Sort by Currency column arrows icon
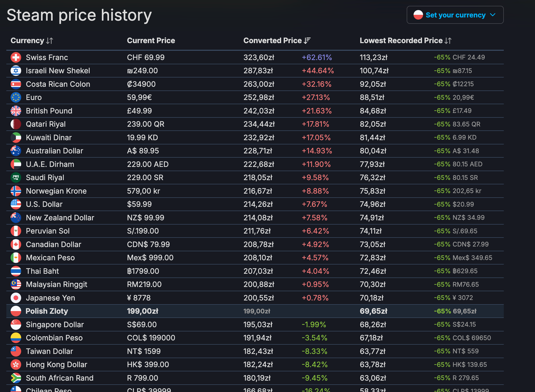 49,41
